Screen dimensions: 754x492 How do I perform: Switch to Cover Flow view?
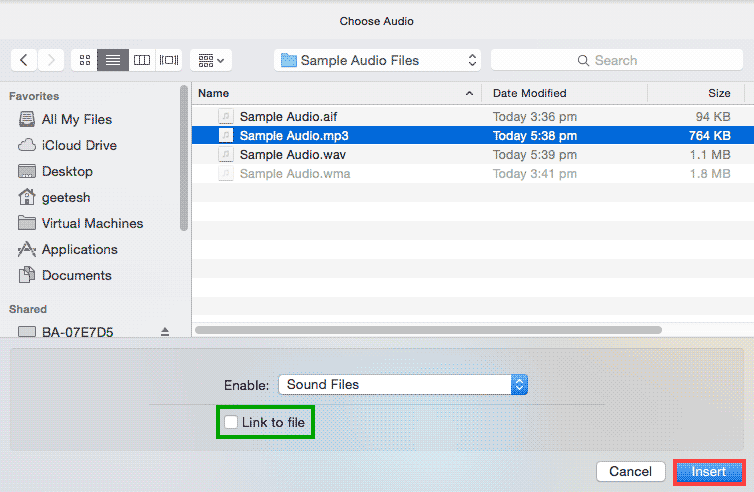(x=169, y=60)
